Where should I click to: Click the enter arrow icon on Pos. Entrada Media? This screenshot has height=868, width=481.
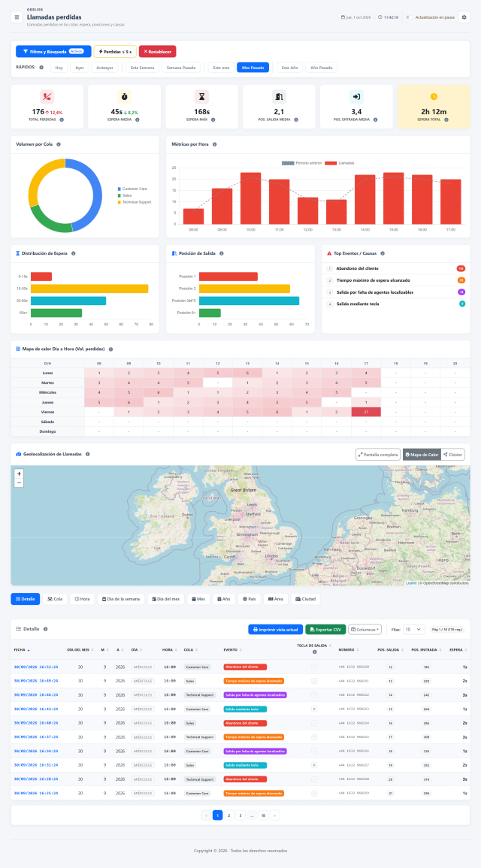[x=356, y=96]
